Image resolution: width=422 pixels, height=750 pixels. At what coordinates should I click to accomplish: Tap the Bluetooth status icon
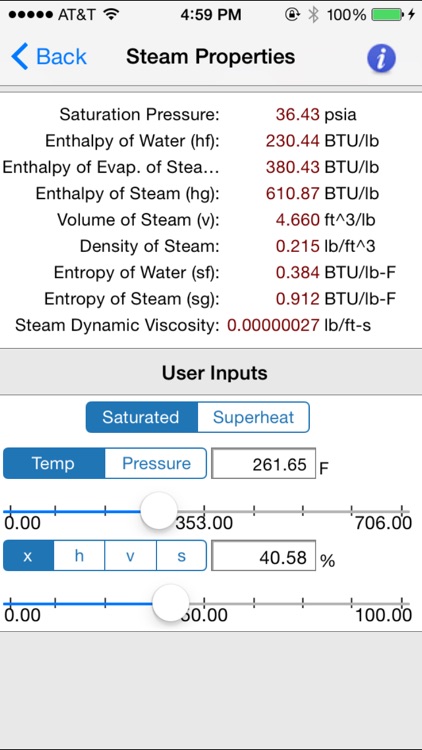313,15
